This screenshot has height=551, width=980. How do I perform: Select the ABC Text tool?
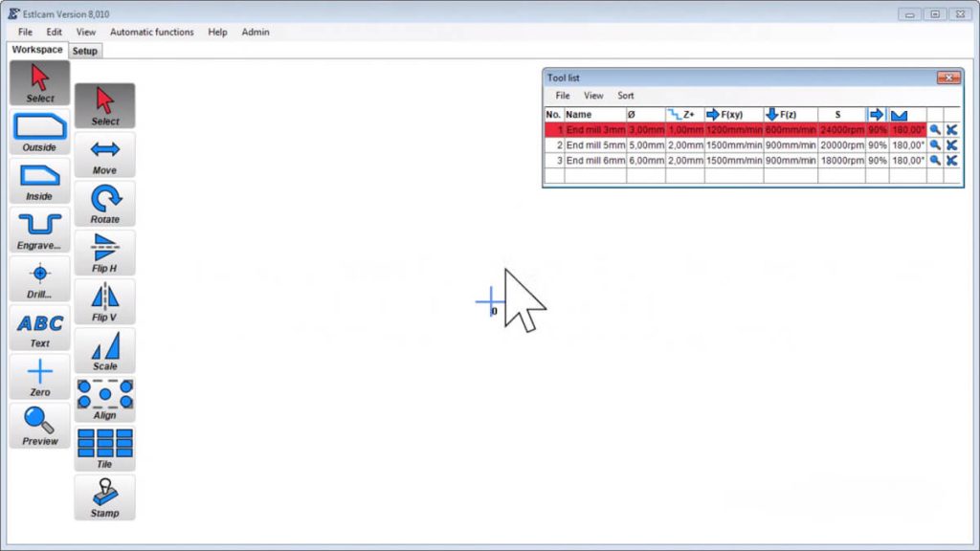coord(39,328)
